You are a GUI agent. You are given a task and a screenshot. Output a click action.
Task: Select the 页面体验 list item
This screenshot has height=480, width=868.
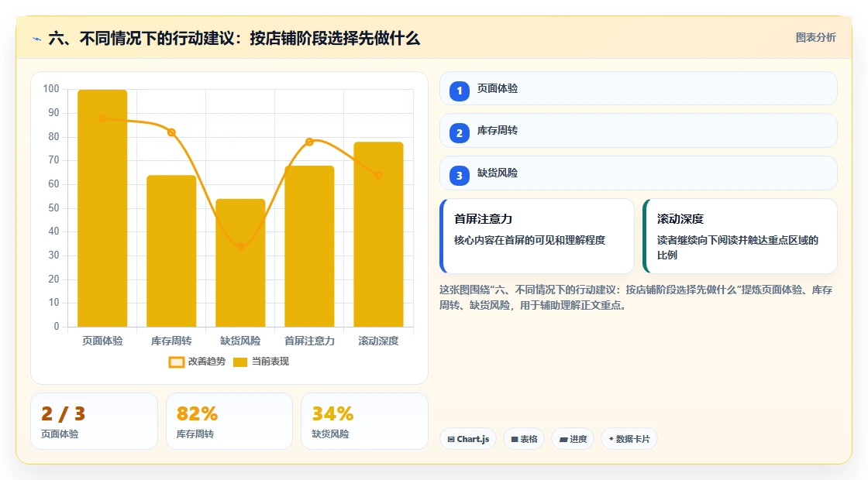[x=639, y=88]
